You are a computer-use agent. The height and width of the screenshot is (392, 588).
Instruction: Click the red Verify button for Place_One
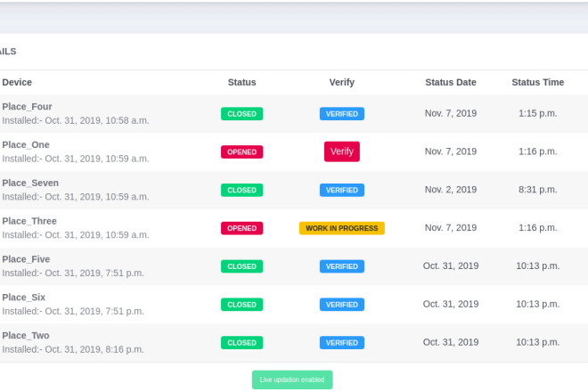tap(341, 151)
